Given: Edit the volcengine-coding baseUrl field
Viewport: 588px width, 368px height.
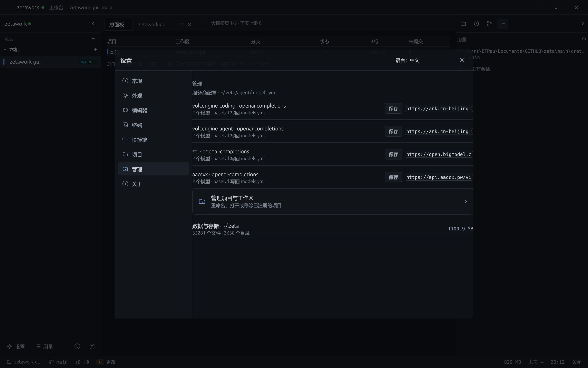Looking at the screenshot, I should [439, 109].
